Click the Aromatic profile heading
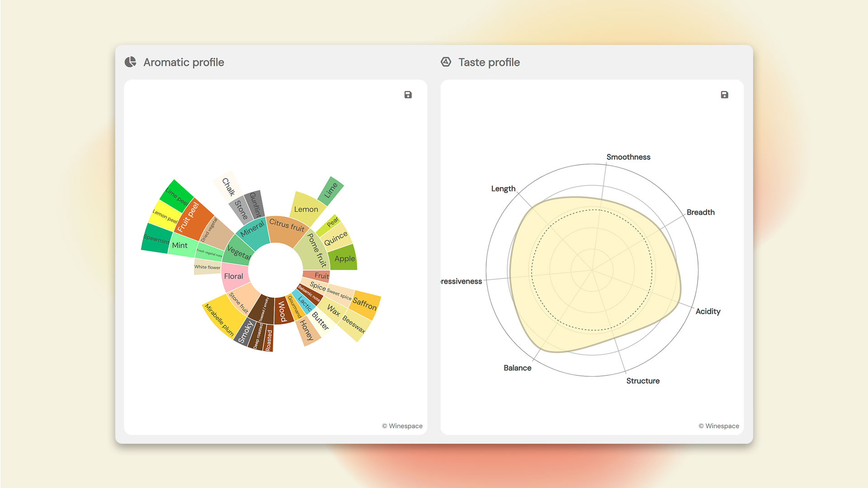This screenshot has height=488, width=868. point(184,62)
